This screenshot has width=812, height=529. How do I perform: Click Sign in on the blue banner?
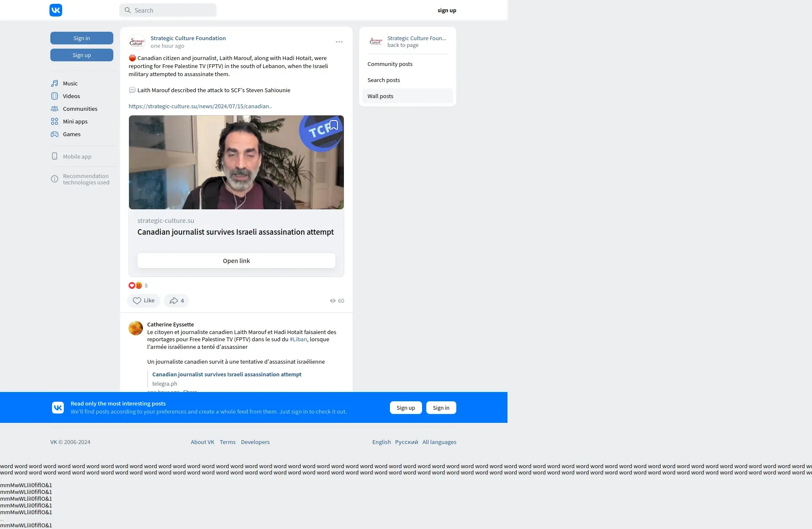(x=441, y=408)
